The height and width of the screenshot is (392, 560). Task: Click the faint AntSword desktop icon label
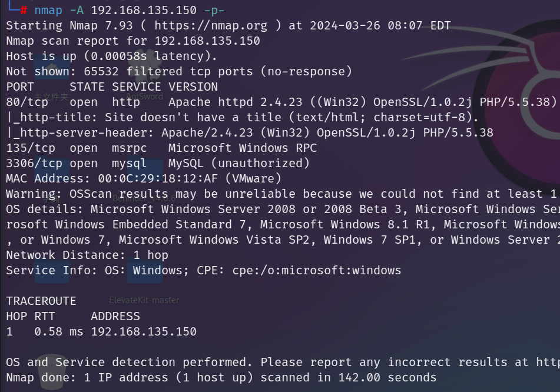click(145, 97)
